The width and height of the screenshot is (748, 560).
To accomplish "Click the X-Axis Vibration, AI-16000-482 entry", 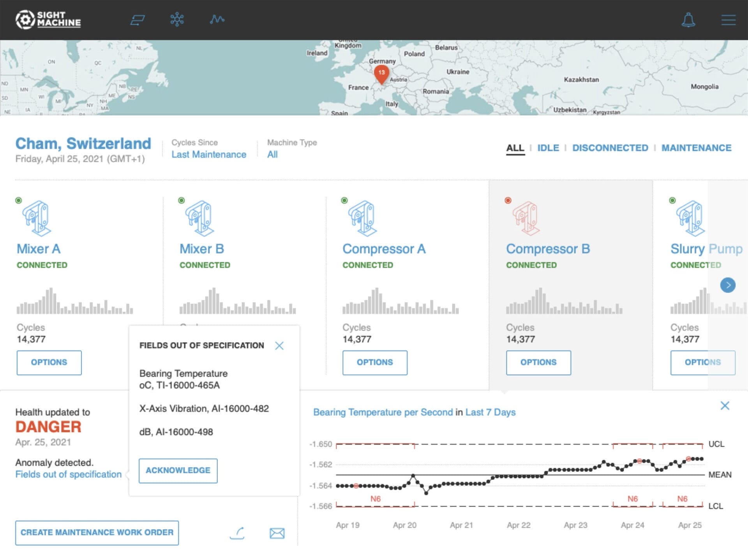I will pyautogui.click(x=204, y=409).
